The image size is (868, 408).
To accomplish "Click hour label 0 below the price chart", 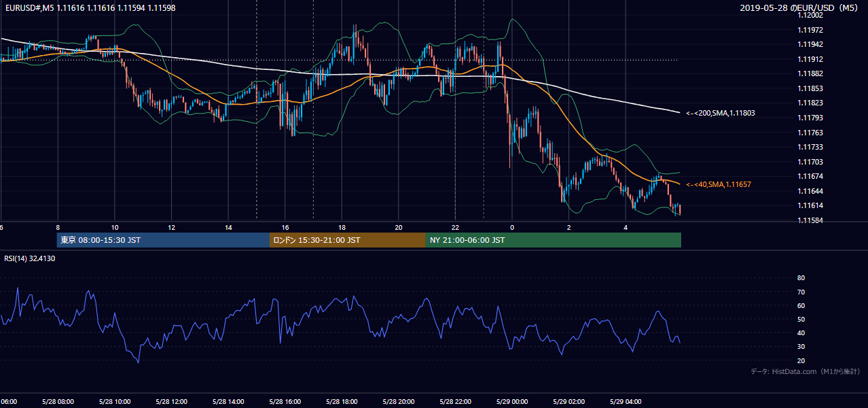I will tap(512, 228).
